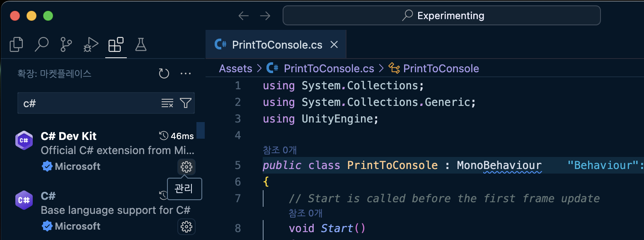Image resolution: width=644 pixels, height=240 pixels.
Task: Click the Assets breadcrumb segment
Action: (x=236, y=69)
